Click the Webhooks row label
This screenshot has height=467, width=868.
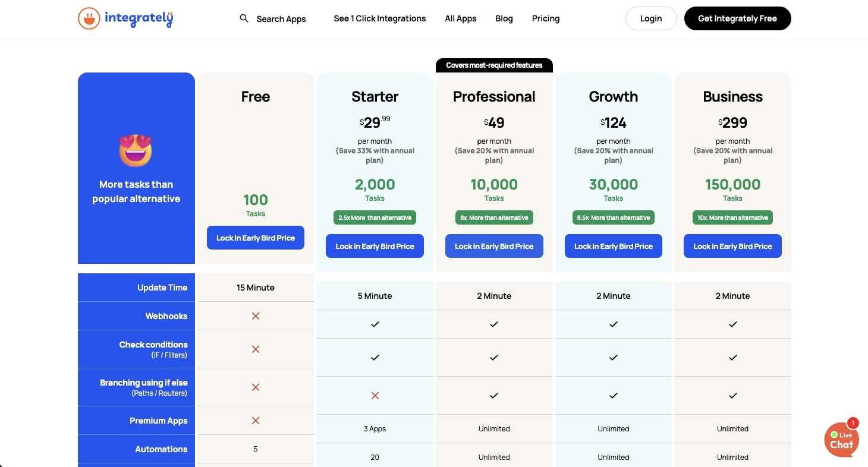[x=166, y=316]
